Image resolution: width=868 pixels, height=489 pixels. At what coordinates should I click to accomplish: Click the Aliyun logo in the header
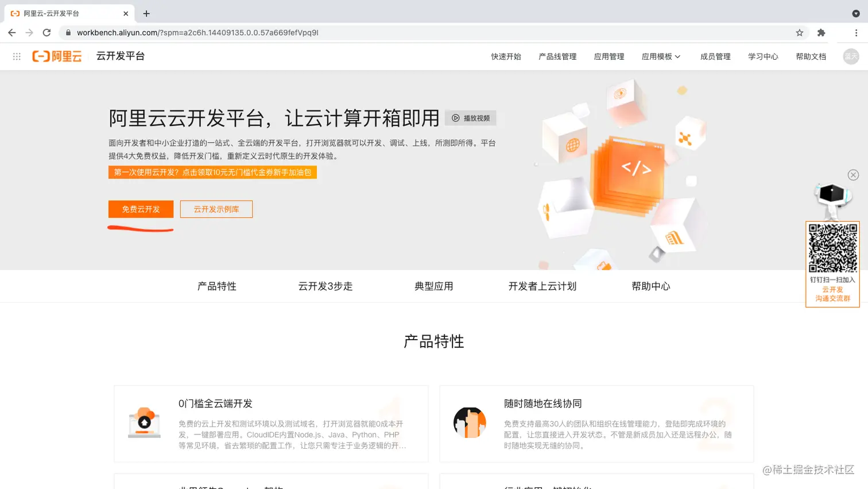[x=57, y=56]
